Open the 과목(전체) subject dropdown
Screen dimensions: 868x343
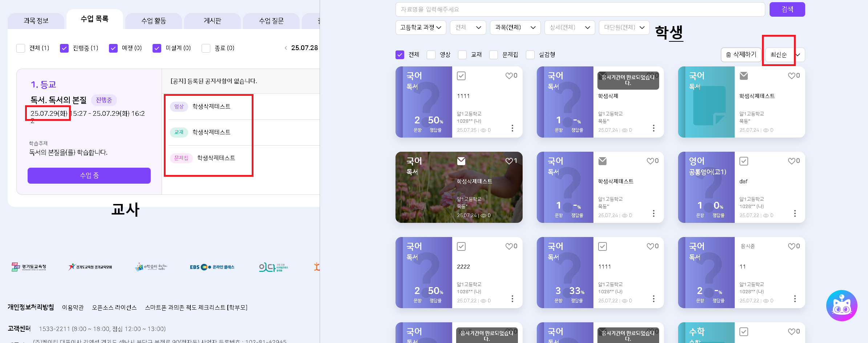(x=515, y=28)
